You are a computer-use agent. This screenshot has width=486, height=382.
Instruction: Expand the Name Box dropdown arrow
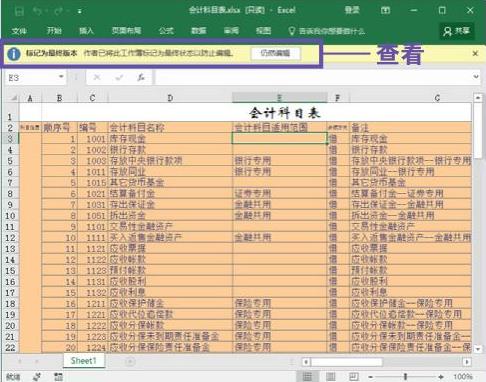pos(61,77)
